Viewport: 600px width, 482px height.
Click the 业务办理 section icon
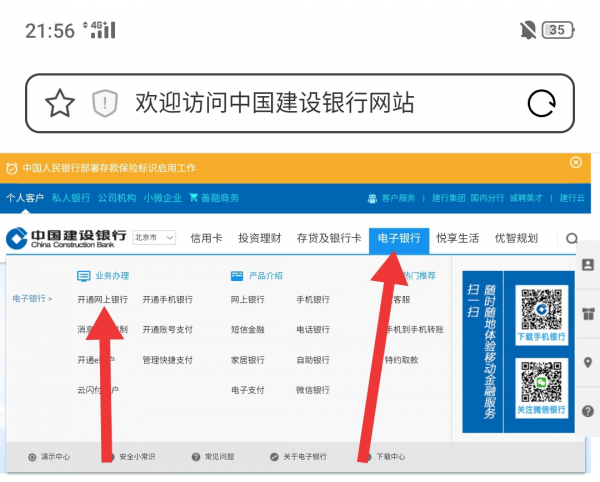83,275
